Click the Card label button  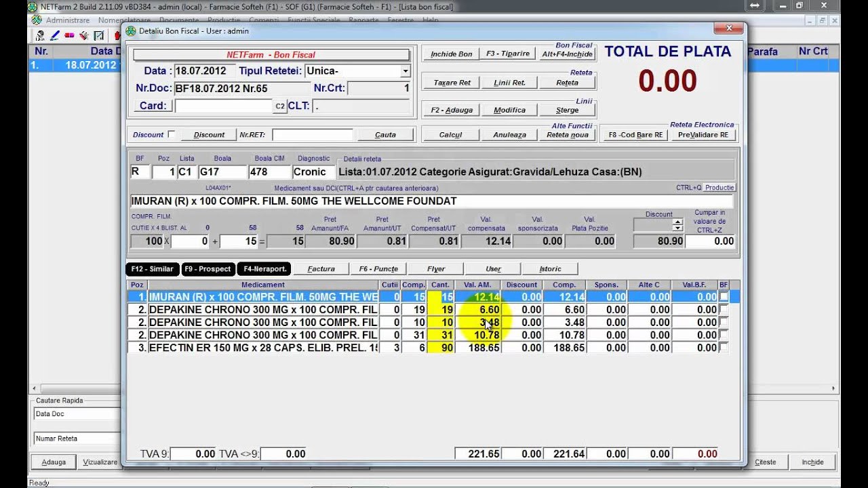point(153,106)
